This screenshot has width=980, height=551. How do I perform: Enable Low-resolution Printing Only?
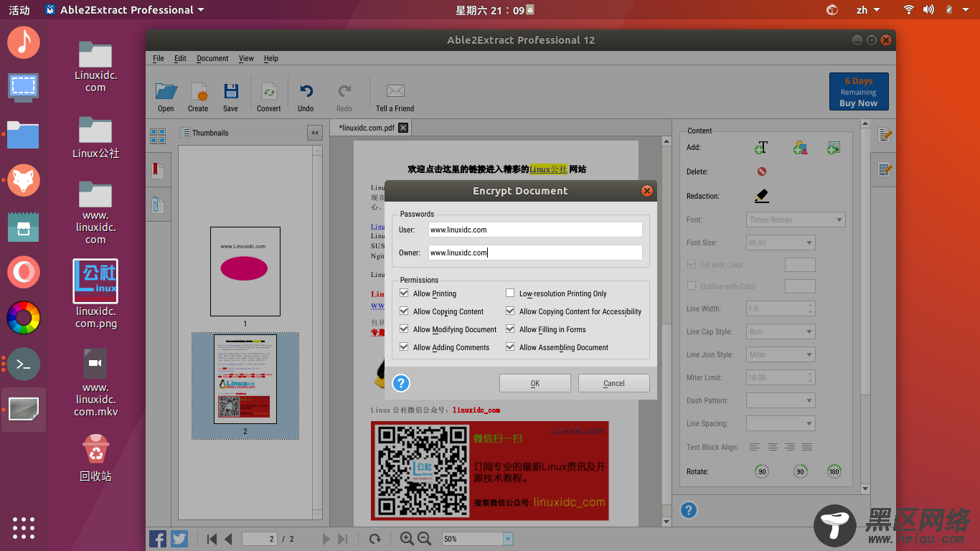click(x=510, y=293)
